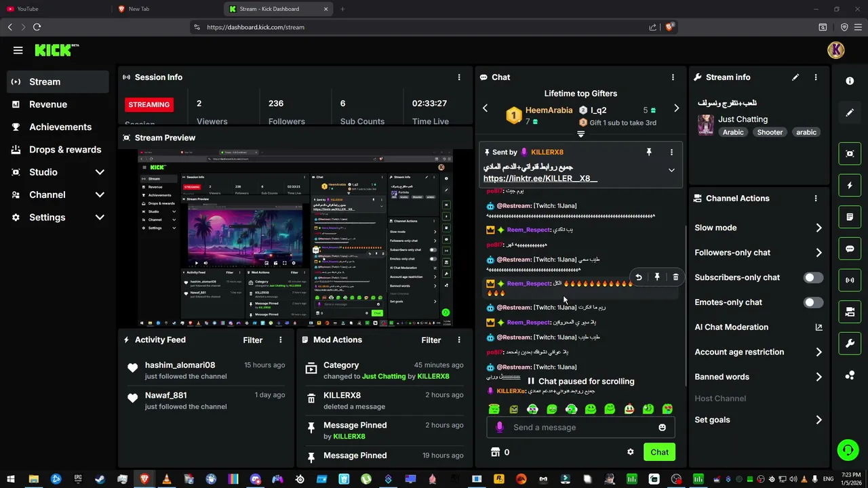Reload the page in browser
Image resolution: width=868 pixels, height=488 pixels.
pyautogui.click(x=37, y=27)
